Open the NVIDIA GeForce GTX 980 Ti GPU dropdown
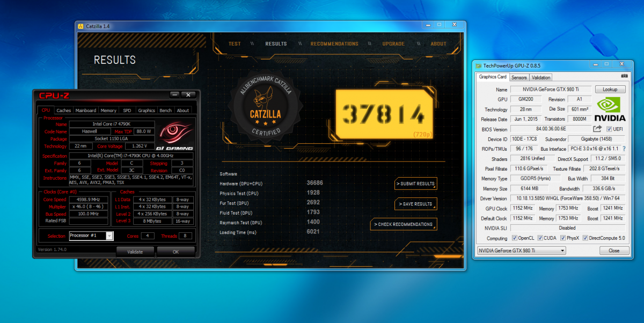644x323 pixels. (521, 251)
